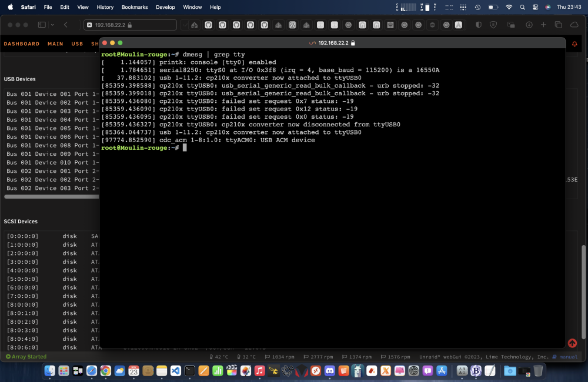Open the View menu
This screenshot has width=588, height=382.
point(83,7)
